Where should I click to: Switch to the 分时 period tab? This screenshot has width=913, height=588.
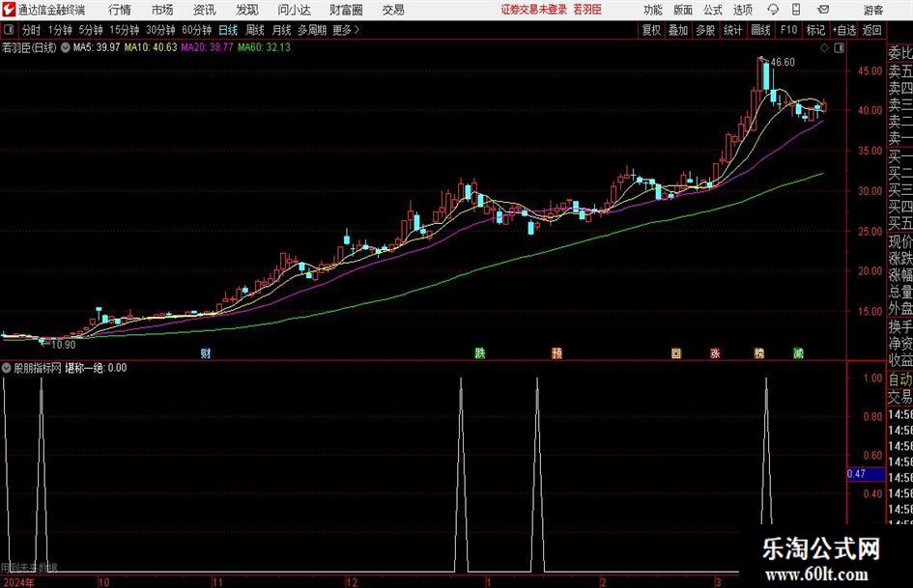(32, 30)
